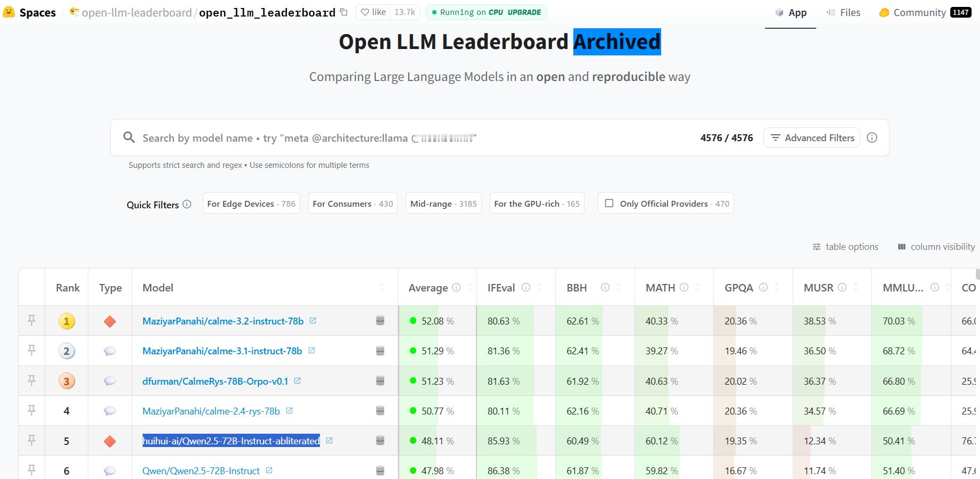Click the GPQA column info icon
This screenshot has height=479, width=980.
[763, 287]
